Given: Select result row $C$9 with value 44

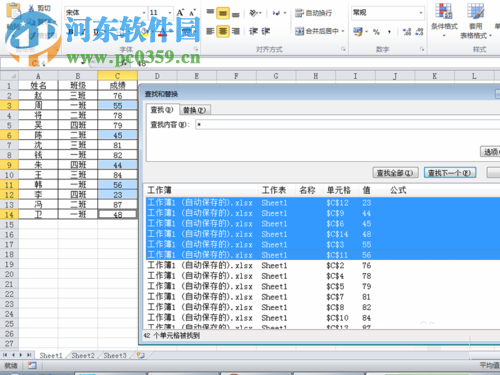Looking at the screenshot, I should 323,213.
